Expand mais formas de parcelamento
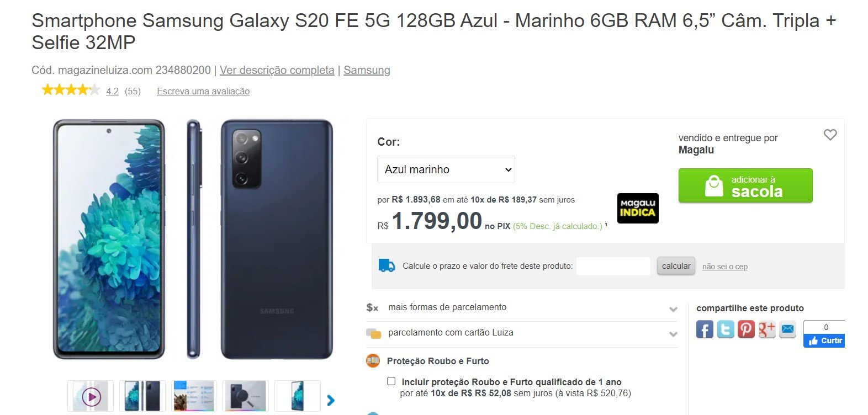 pos(522,308)
